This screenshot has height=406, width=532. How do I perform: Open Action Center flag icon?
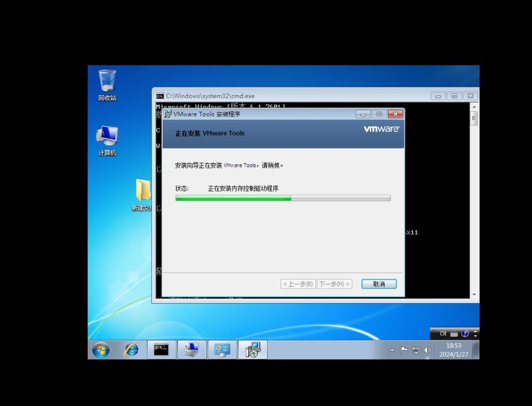click(x=404, y=350)
